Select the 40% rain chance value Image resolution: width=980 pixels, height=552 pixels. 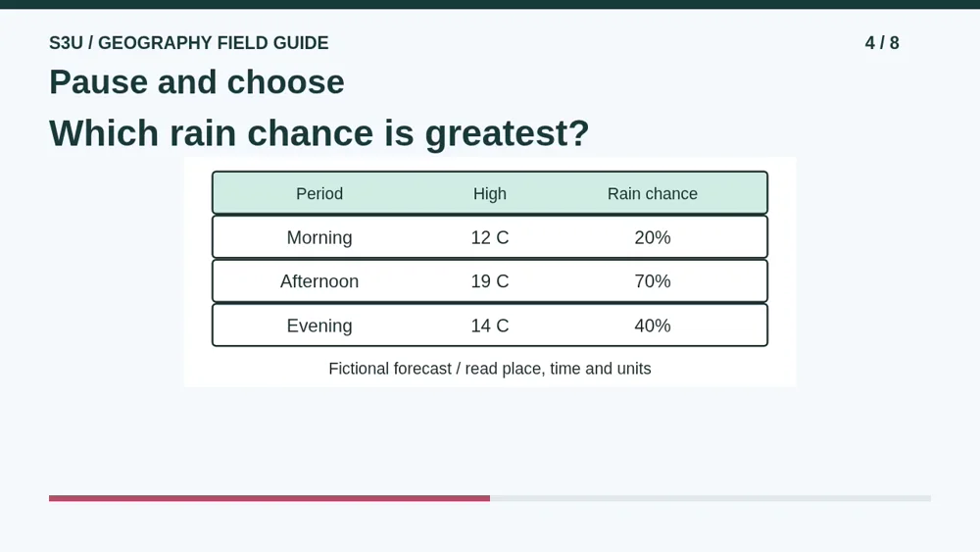653,326
